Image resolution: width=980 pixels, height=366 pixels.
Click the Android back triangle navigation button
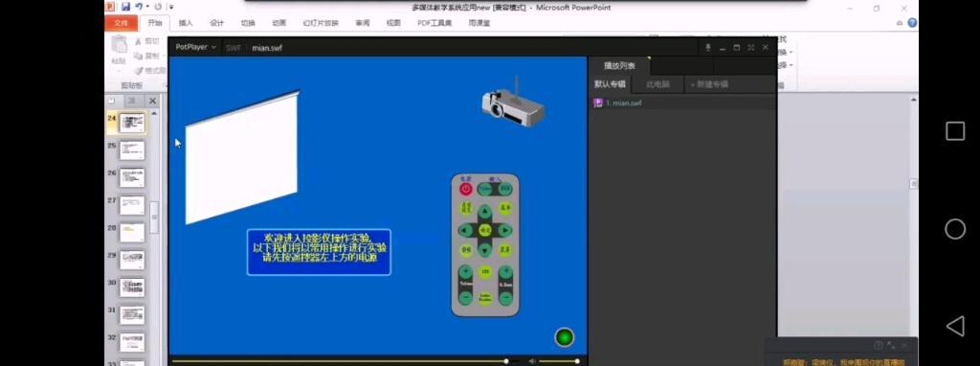coord(955,326)
